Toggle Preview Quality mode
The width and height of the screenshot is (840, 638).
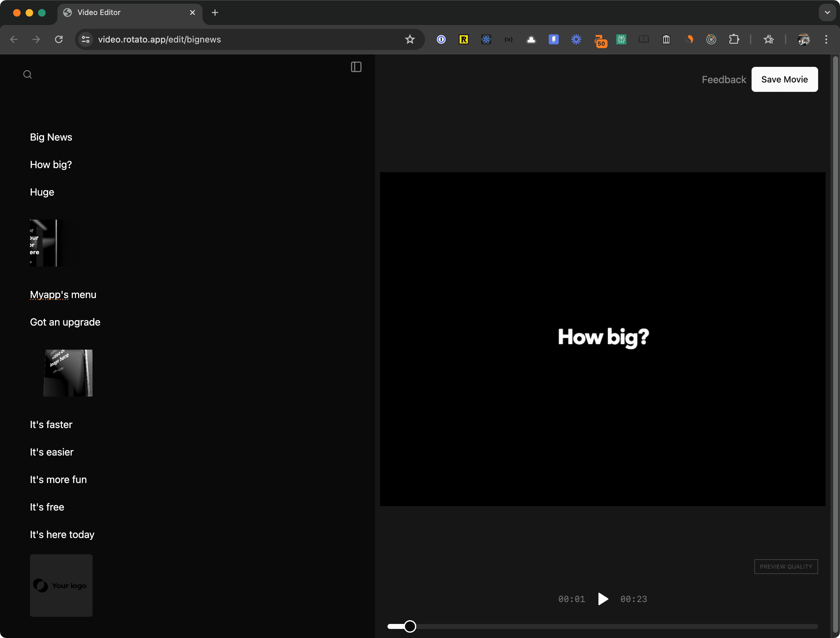click(786, 566)
